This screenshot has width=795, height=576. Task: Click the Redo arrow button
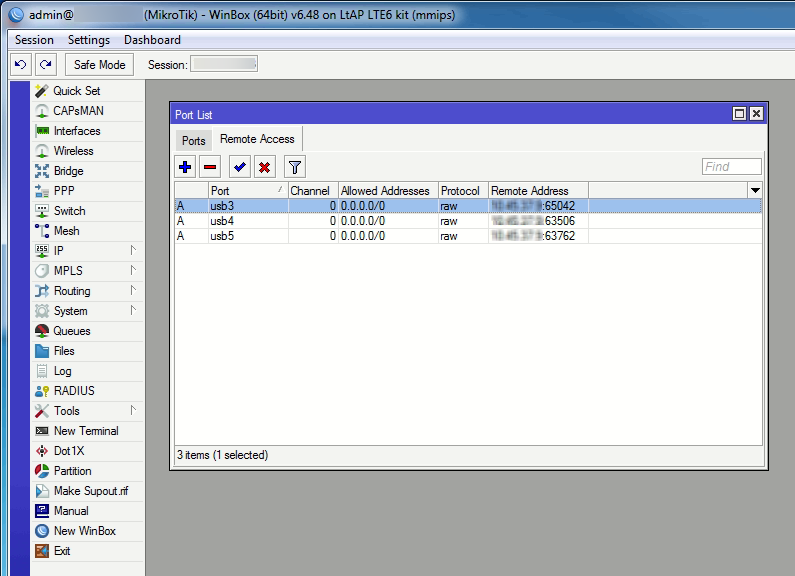pos(46,64)
